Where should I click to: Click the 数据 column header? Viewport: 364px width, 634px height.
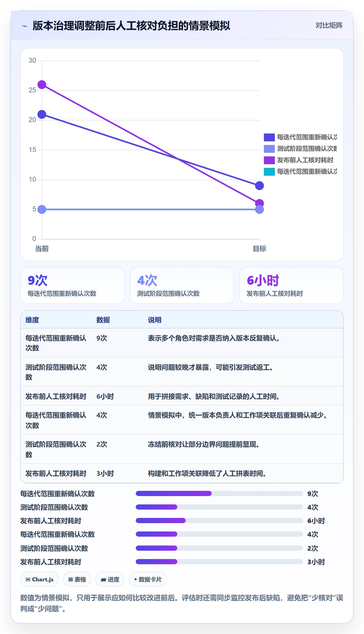click(x=103, y=320)
